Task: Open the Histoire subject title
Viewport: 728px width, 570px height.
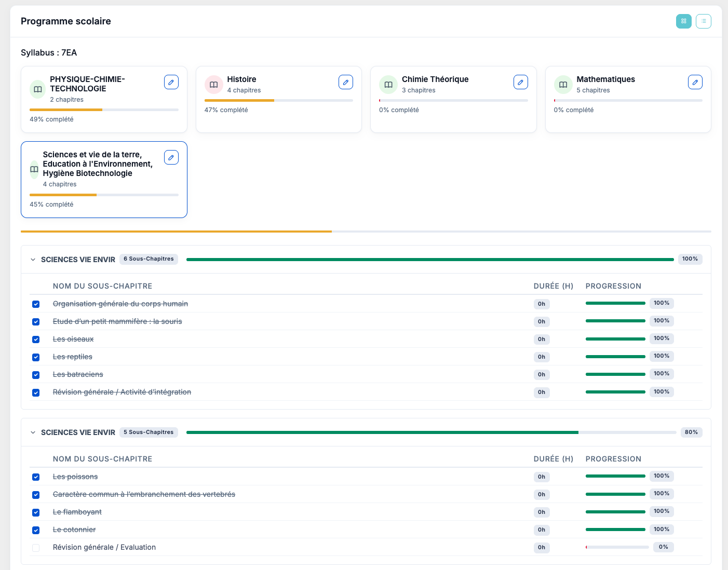Action: [x=241, y=79]
